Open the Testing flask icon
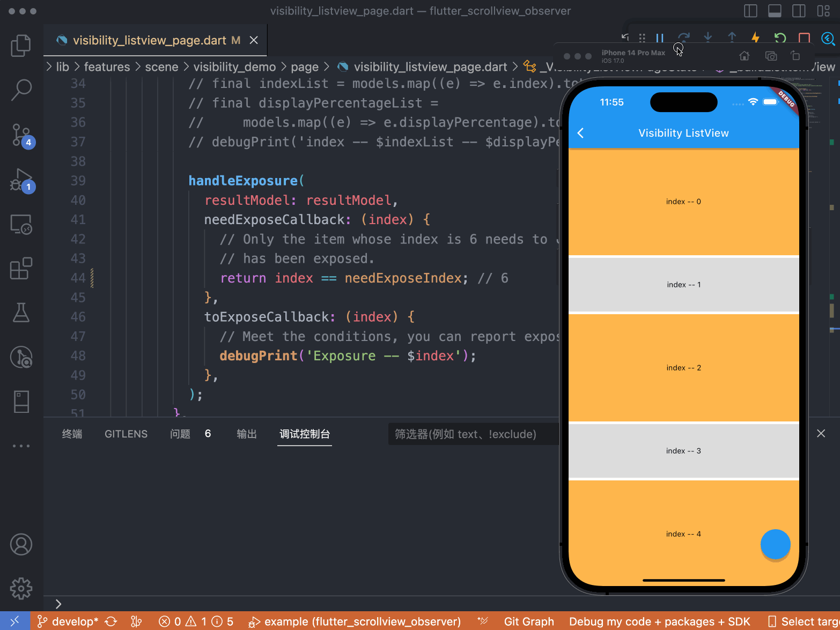Viewport: 840px width, 630px height. (x=21, y=313)
